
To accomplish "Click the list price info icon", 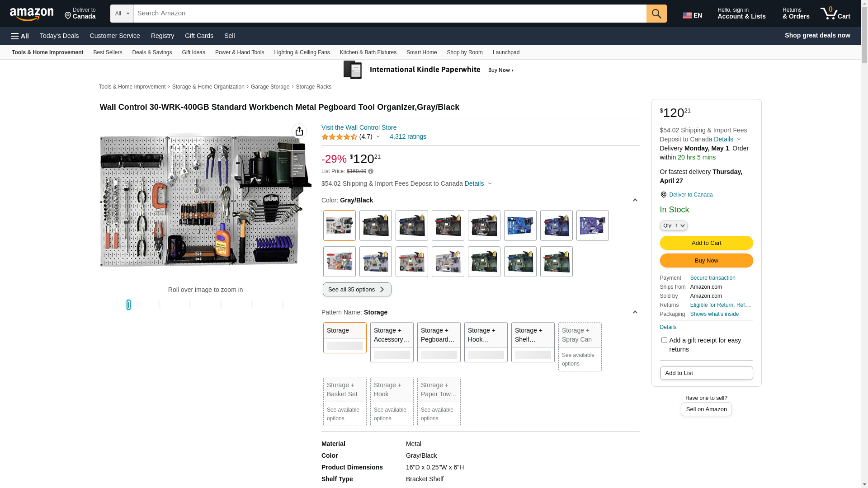I will 371,171.
